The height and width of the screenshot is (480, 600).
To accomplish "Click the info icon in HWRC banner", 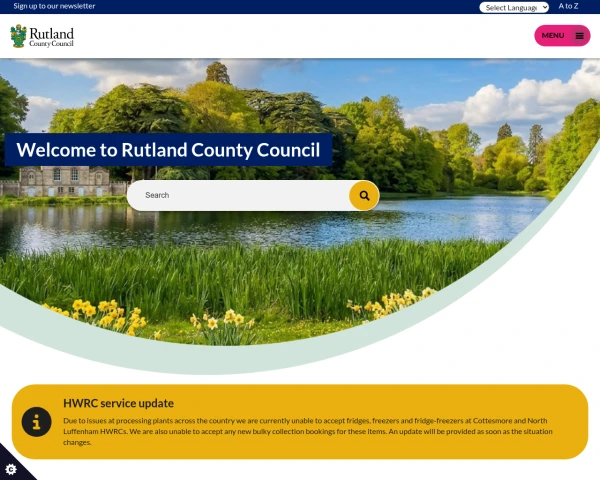I will pyautogui.click(x=36, y=422).
